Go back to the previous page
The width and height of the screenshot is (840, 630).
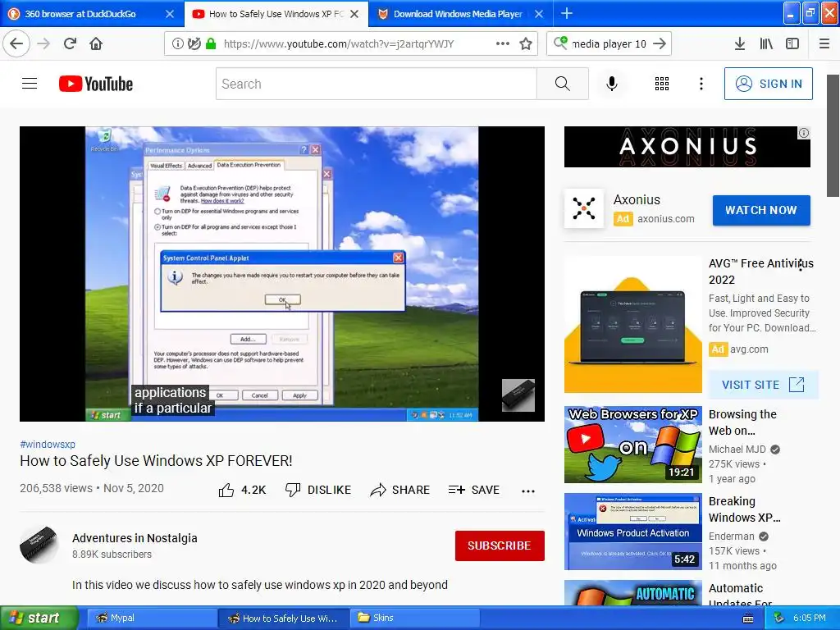pyautogui.click(x=16, y=43)
